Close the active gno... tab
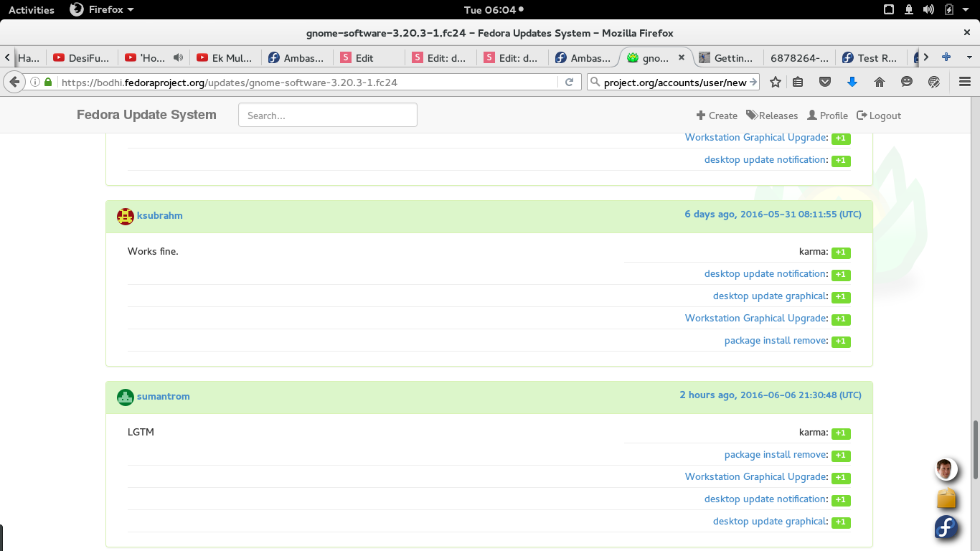The image size is (980, 551). pos(682,58)
